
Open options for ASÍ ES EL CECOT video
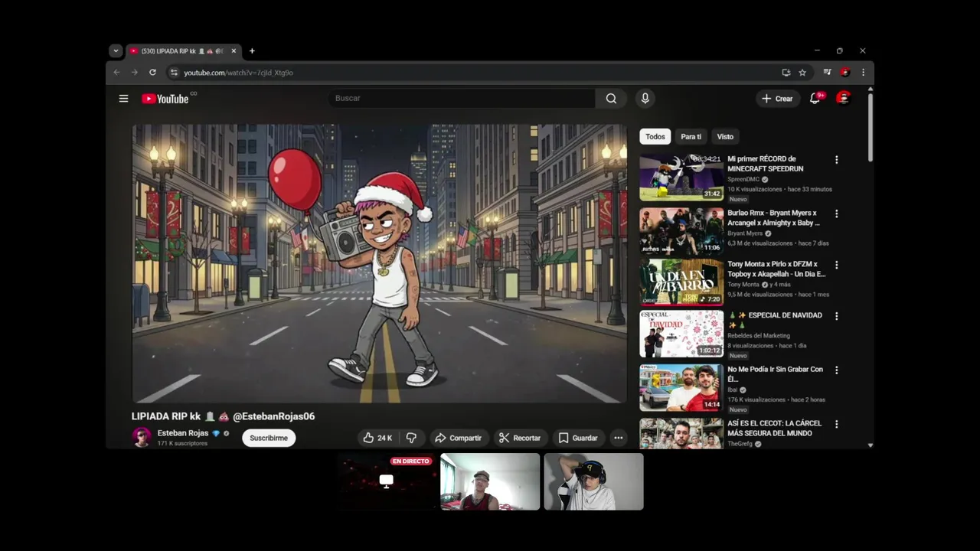point(836,424)
